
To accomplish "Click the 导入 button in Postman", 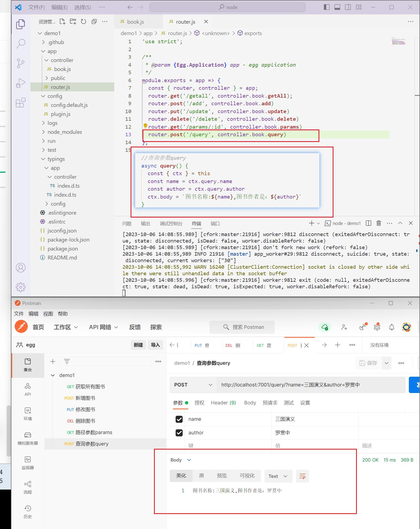I will [155, 345].
